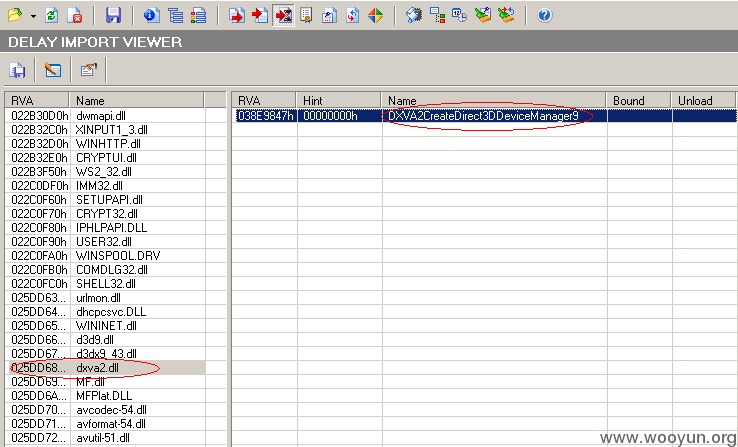Expand the open-file dropdown arrow
Viewport: 738px width, 447px height.
(33, 16)
